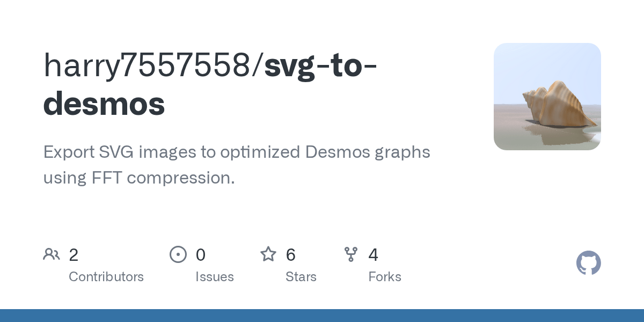The height and width of the screenshot is (322, 644).
Task: Click the 'Contributors' label
Action: click(x=106, y=277)
